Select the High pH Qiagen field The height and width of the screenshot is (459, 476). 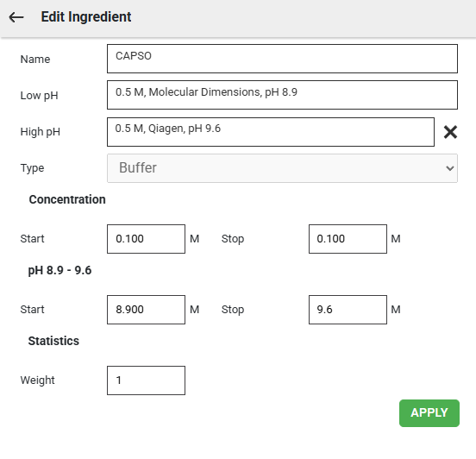pos(271,132)
